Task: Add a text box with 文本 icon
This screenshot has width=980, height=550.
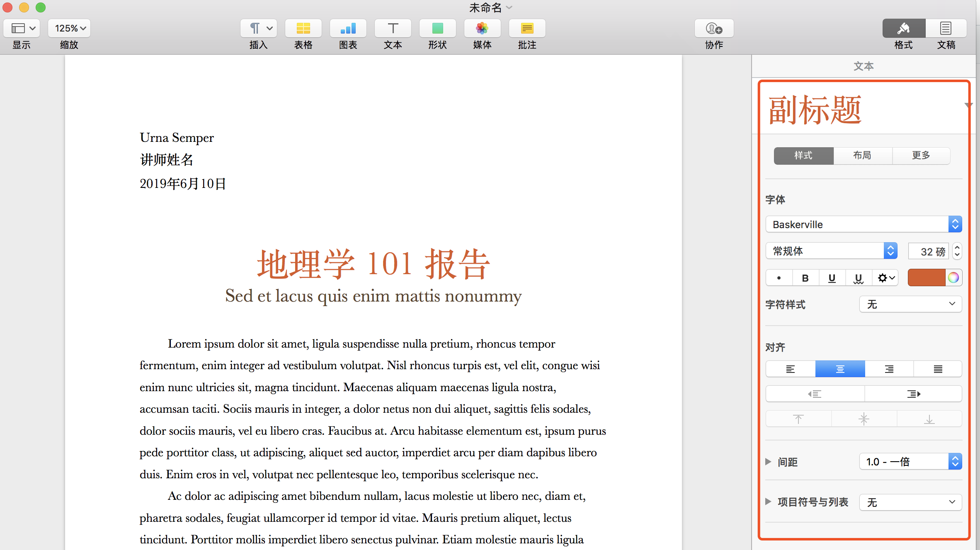Action: pos(393,28)
